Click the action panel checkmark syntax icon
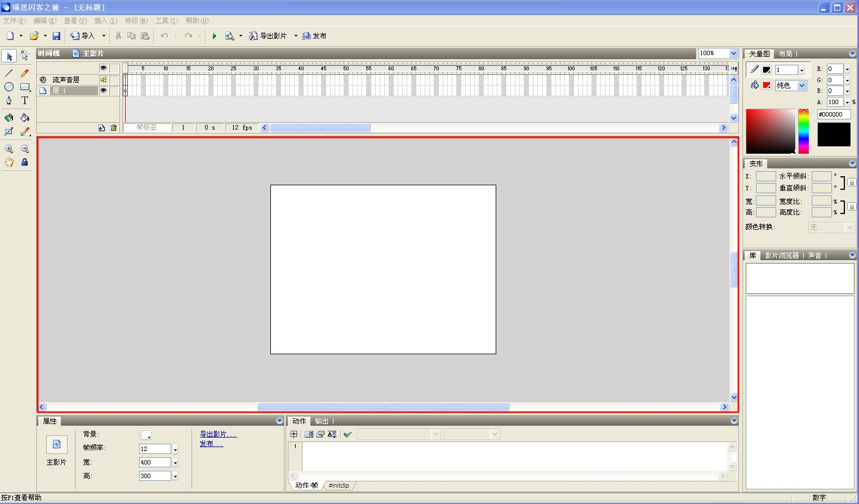This screenshot has width=859, height=504. click(x=348, y=434)
